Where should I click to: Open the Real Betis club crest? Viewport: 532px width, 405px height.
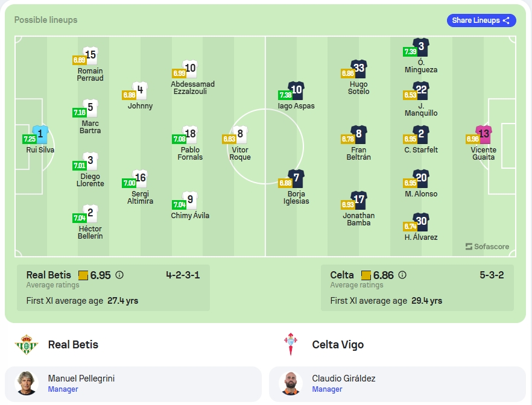click(x=26, y=345)
